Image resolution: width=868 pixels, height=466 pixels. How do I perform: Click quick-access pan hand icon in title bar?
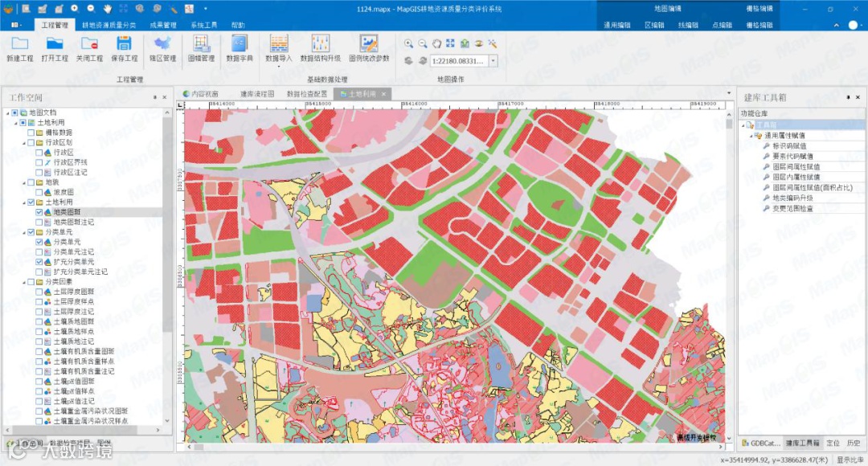click(x=108, y=9)
